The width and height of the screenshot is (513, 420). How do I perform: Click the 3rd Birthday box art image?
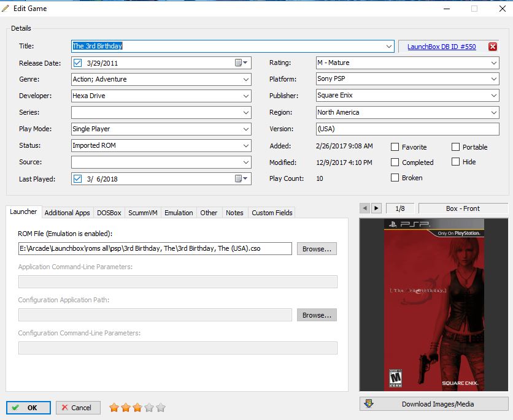434,305
